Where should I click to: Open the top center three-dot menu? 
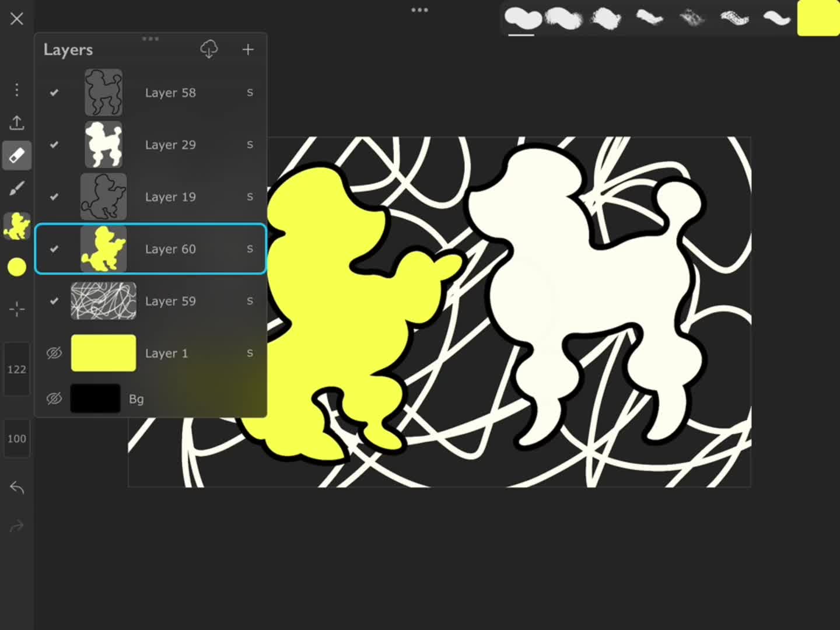420,10
